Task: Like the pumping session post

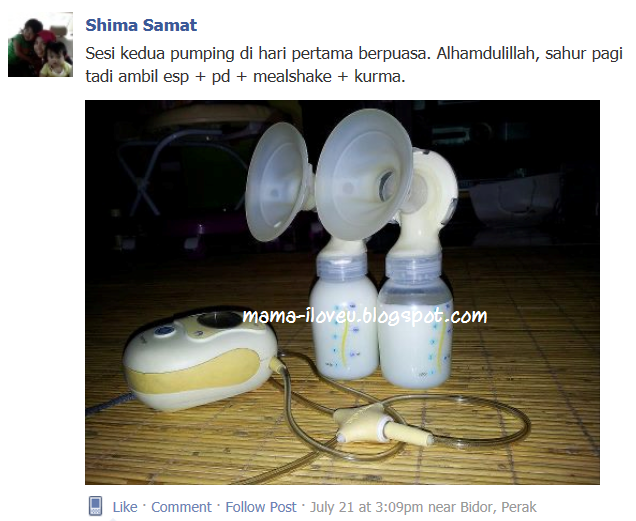Action: (x=125, y=507)
